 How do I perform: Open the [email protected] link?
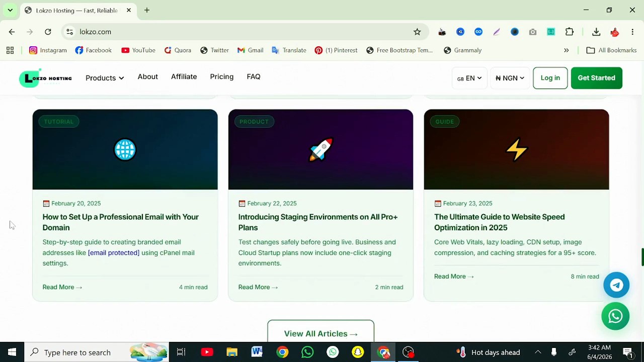[114, 253]
